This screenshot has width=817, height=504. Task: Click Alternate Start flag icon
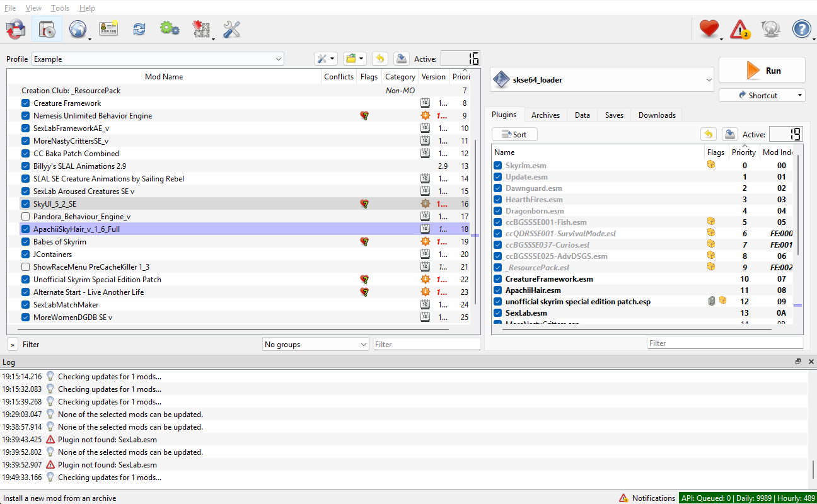click(x=364, y=292)
